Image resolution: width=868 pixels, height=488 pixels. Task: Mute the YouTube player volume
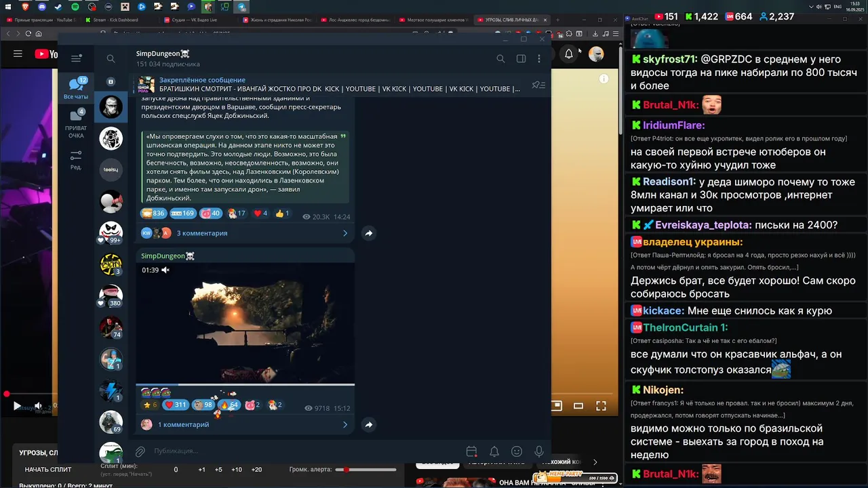[39, 406]
